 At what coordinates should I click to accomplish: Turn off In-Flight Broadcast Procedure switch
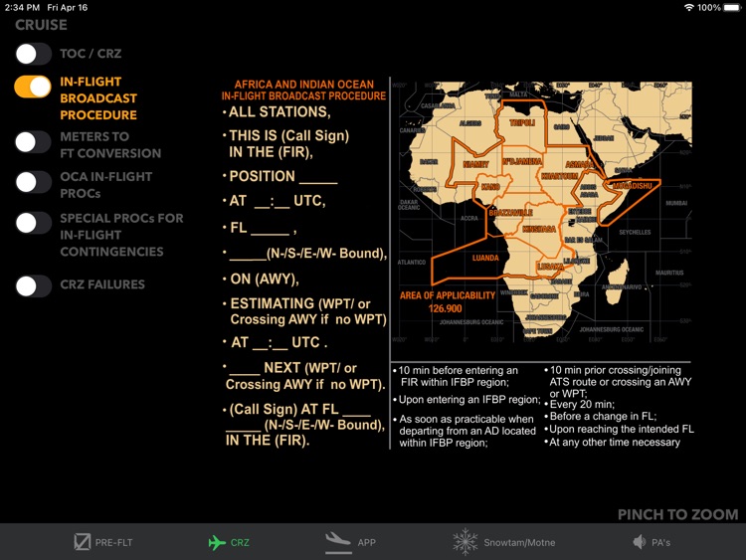coord(33,88)
